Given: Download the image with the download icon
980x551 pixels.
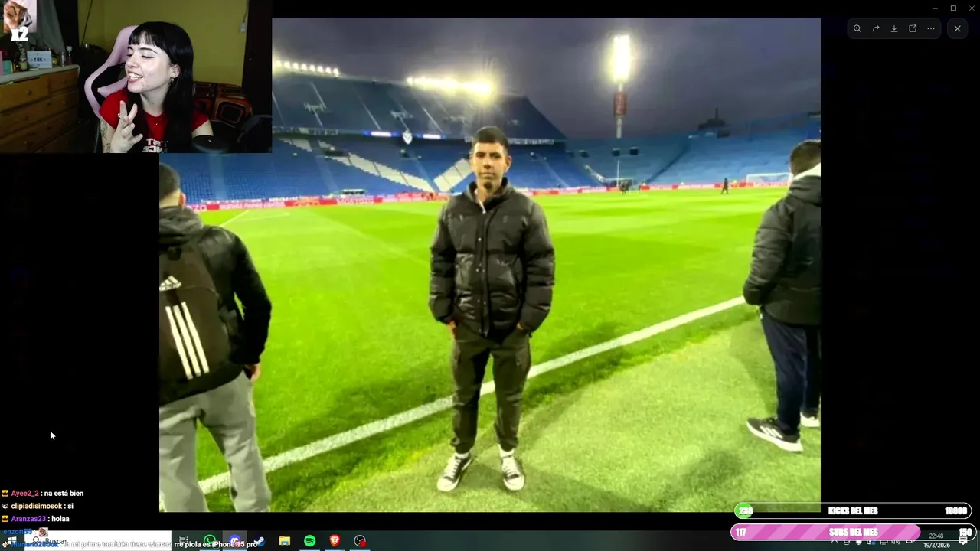Looking at the screenshot, I should click(894, 28).
